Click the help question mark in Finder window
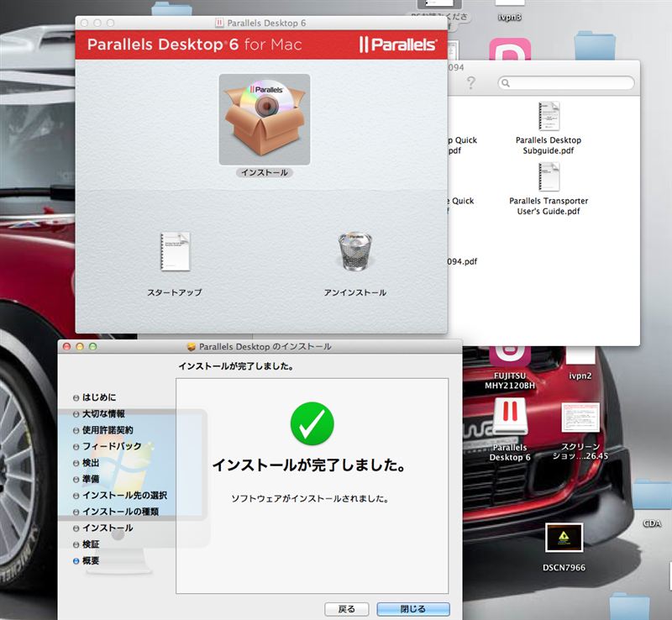 (471, 82)
